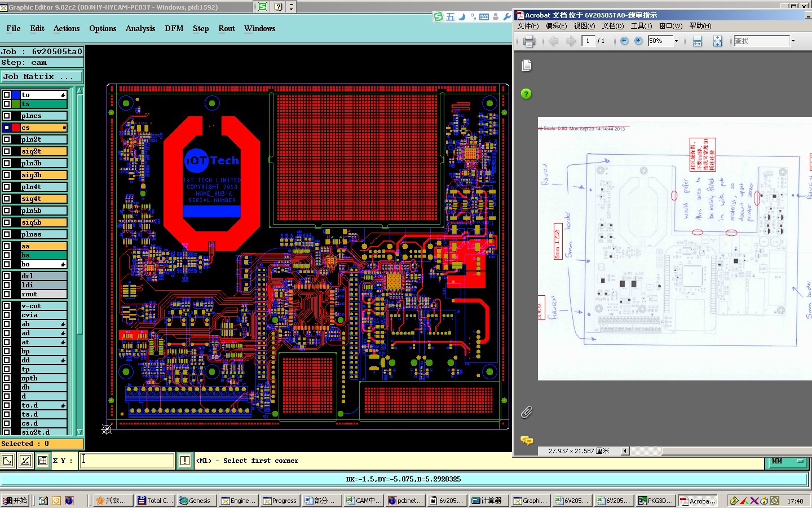
Task: Open the Analysis menu
Action: click(x=140, y=28)
